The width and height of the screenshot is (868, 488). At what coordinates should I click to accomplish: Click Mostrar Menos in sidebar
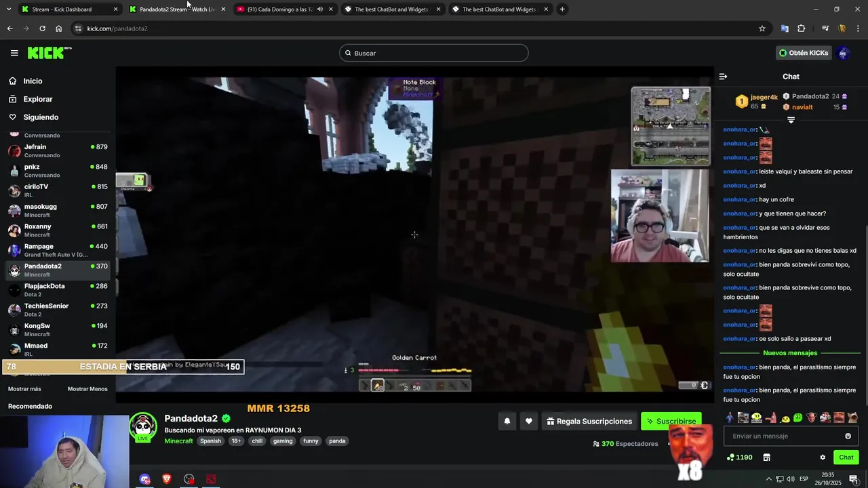87,389
